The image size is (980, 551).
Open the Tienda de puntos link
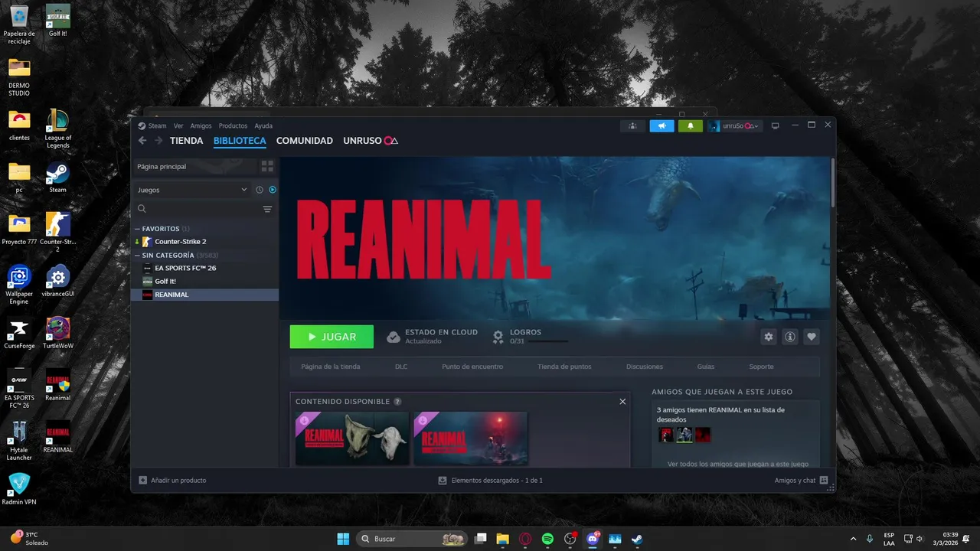564,367
